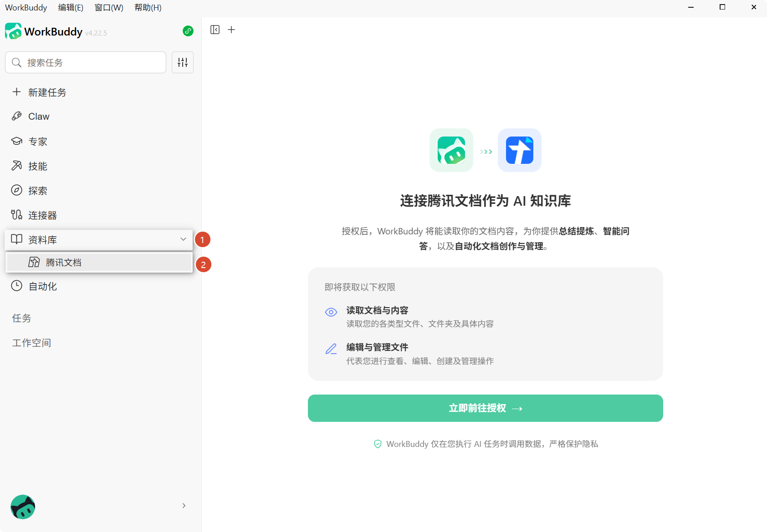Click the 新建任务 plus icon

click(17, 92)
